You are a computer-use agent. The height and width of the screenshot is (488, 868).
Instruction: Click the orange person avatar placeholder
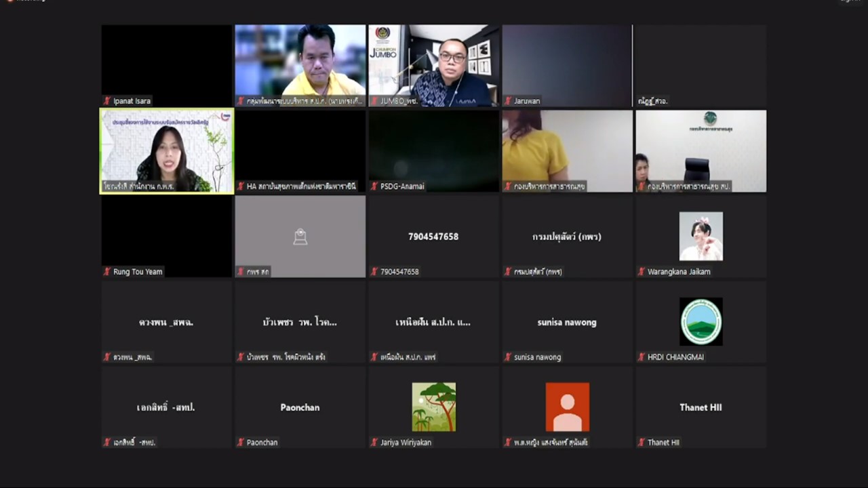567,407
